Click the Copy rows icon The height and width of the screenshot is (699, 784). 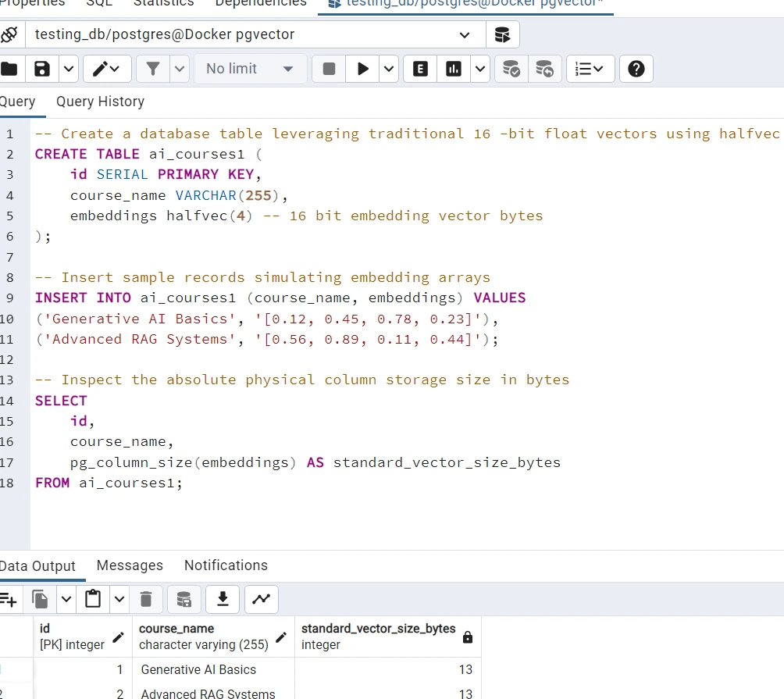coord(40,599)
